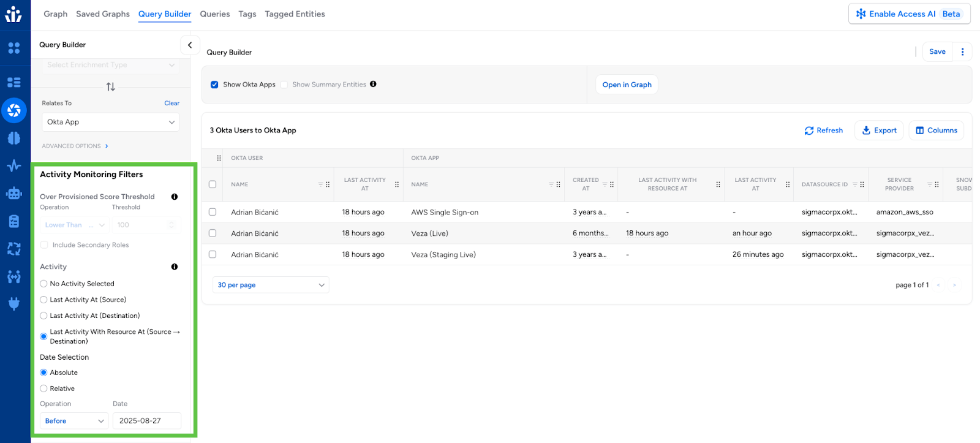Screen dimensions: 980x443
Task: Click the Open in Graph button
Action: 627,85
